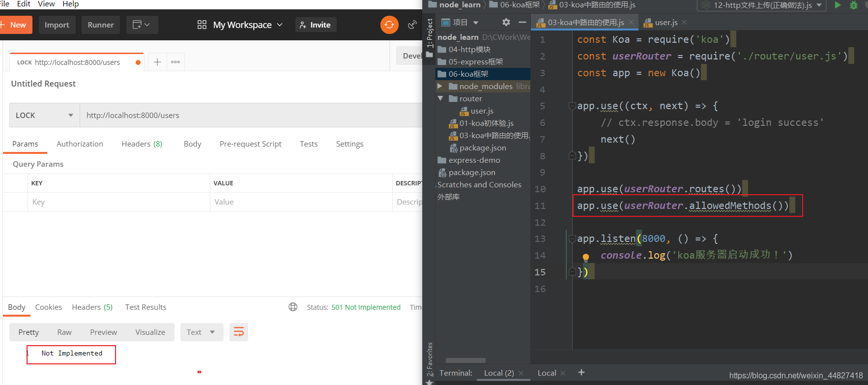Select the response Headers (5) tab

click(x=92, y=307)
